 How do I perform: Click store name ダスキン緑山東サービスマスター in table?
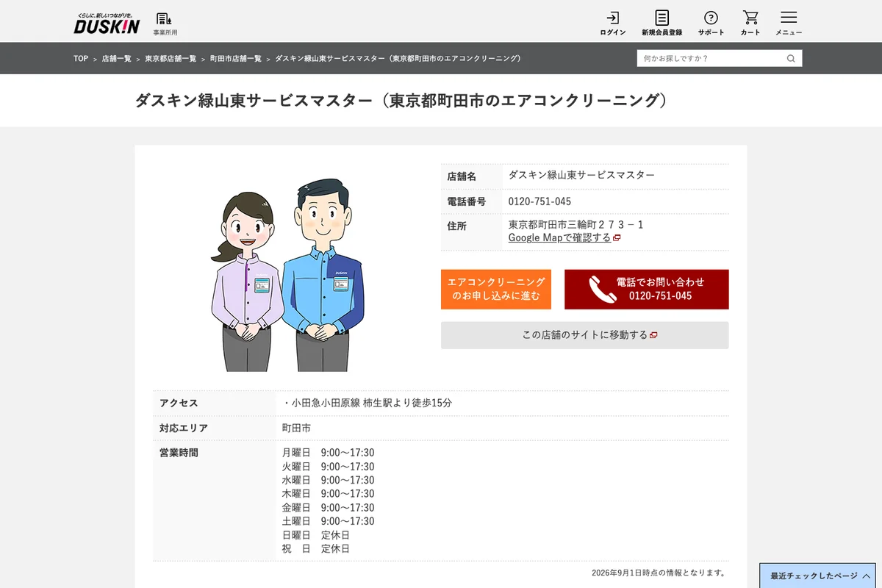[x=581, y=175]
